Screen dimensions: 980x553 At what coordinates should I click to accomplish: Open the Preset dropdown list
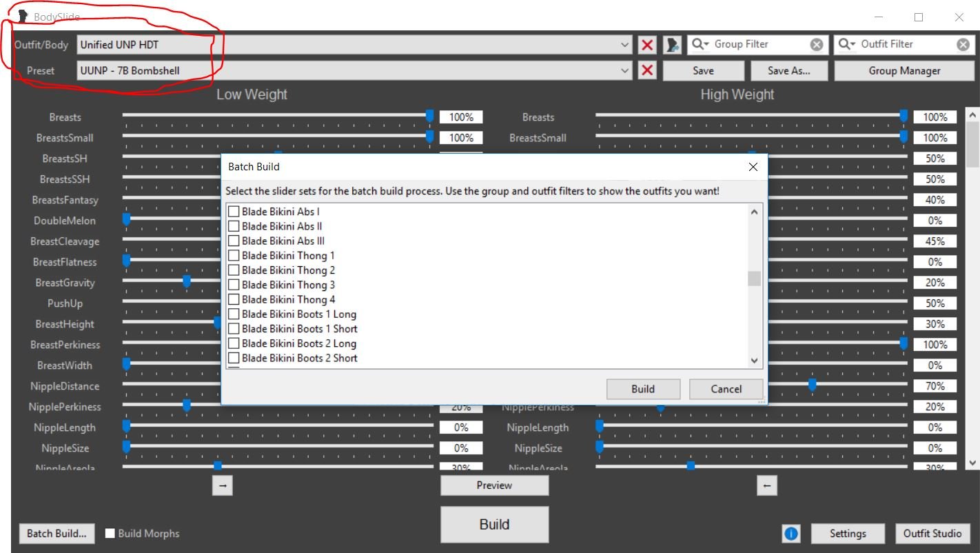[625, 70]
